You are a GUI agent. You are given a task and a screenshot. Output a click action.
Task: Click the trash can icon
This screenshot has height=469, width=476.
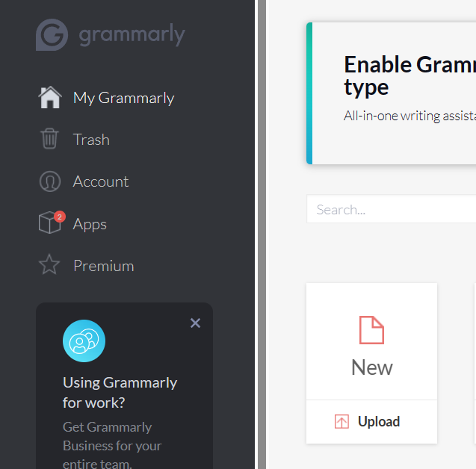49,139
